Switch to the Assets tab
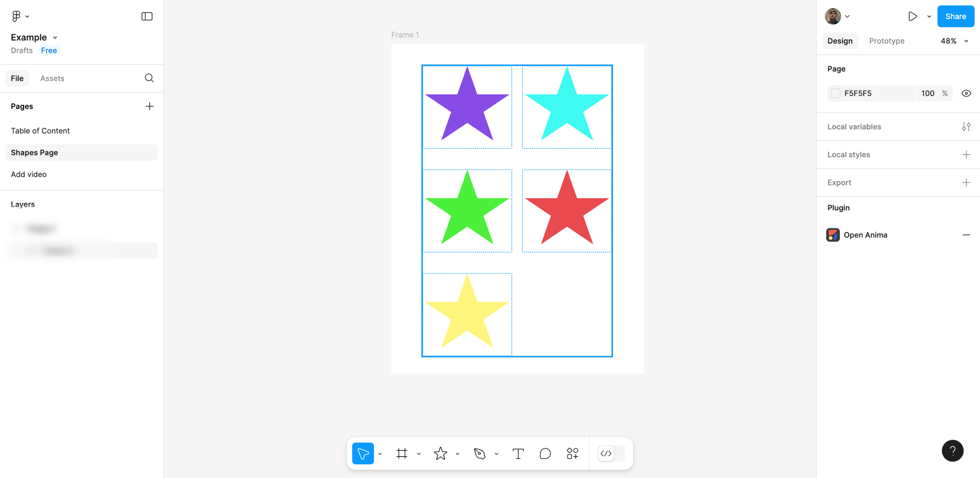 tap(52, 78)
